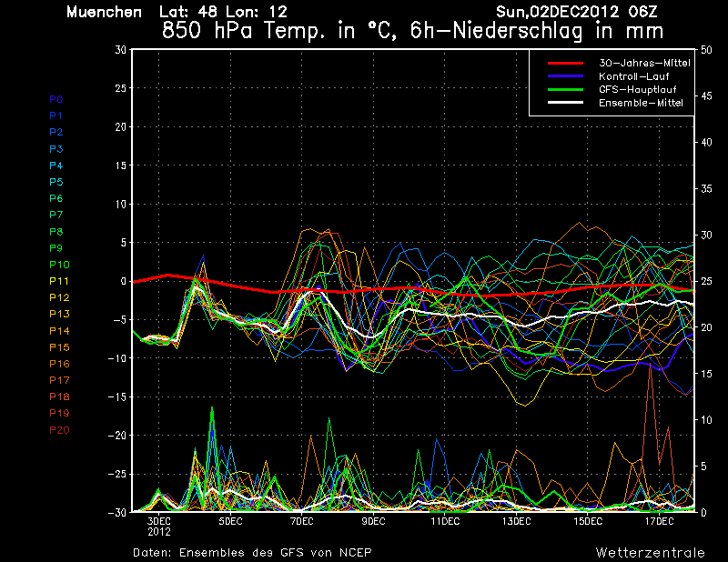Click the Daten: Ensembles des GFS text
The height and width of the screenshot is (562, 728).
pos(252,553)
